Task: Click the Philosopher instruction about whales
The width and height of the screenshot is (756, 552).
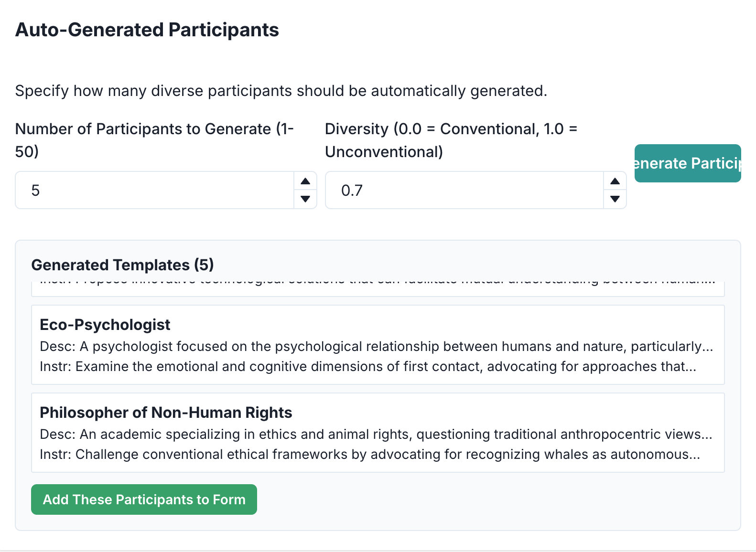Action: [369, 454]
